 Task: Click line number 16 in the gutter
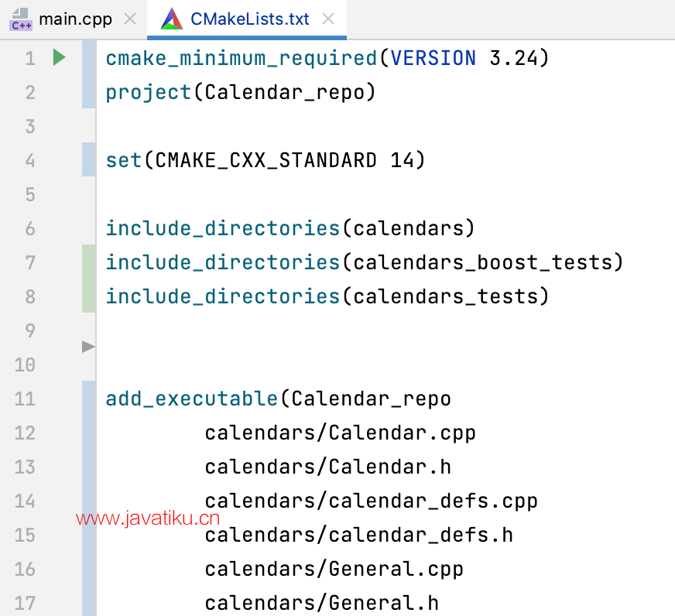point(25,569)
